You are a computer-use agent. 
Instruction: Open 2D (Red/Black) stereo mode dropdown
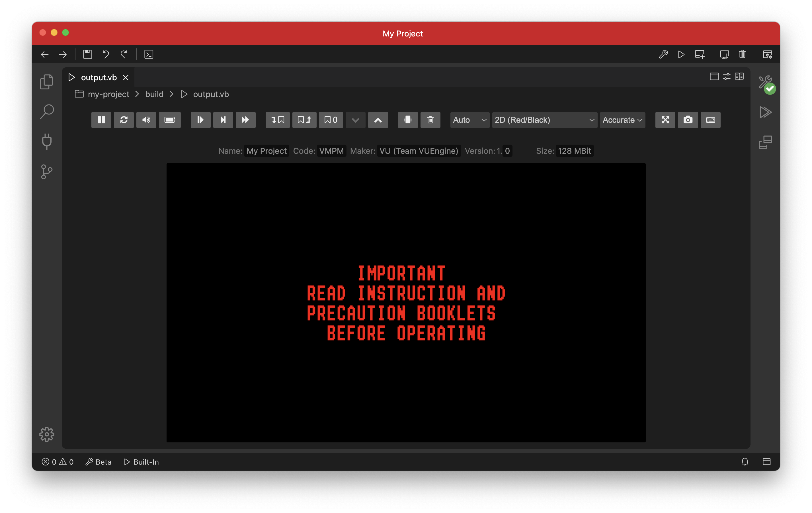point(544,120)
